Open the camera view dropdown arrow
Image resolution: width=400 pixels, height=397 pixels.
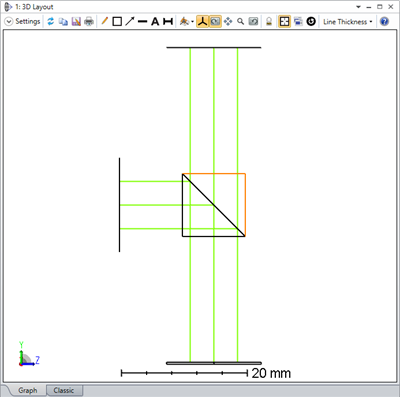(x=193, y=22)
